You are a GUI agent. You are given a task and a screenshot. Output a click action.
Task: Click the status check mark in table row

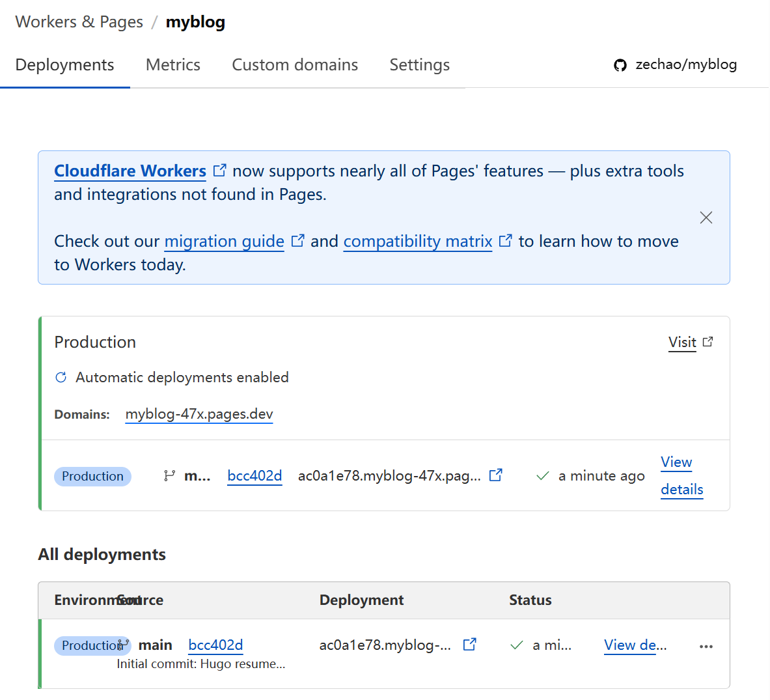[517, 645]
